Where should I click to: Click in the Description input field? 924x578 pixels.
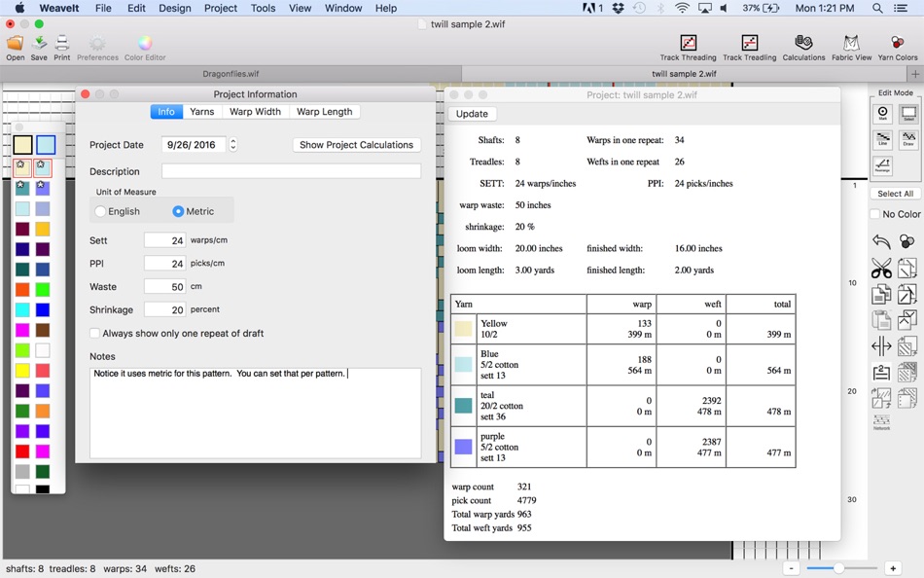click(291, 171)
